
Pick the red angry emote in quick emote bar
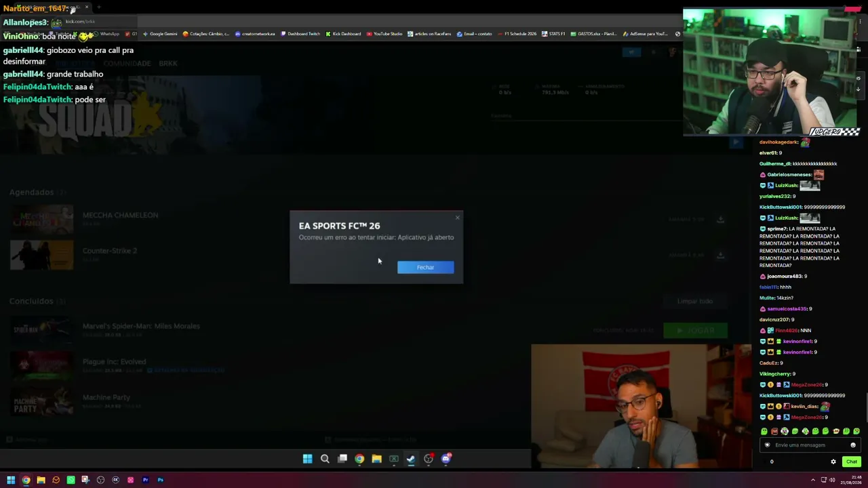pos(774,431)
